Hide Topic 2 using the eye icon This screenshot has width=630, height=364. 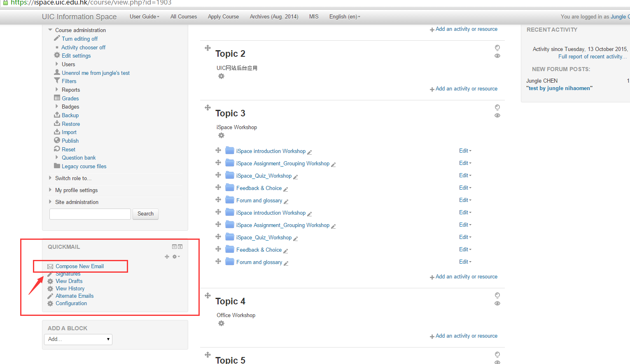coord(497,56)
